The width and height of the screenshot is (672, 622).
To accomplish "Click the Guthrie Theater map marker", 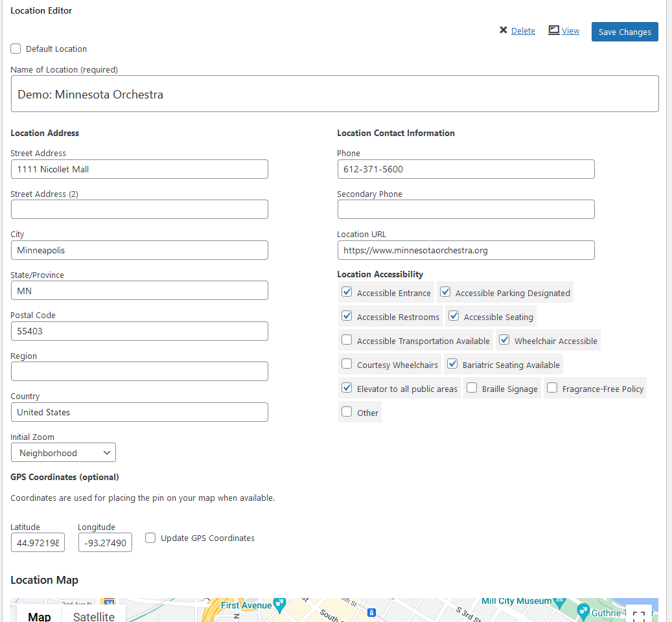I will 583,611.
